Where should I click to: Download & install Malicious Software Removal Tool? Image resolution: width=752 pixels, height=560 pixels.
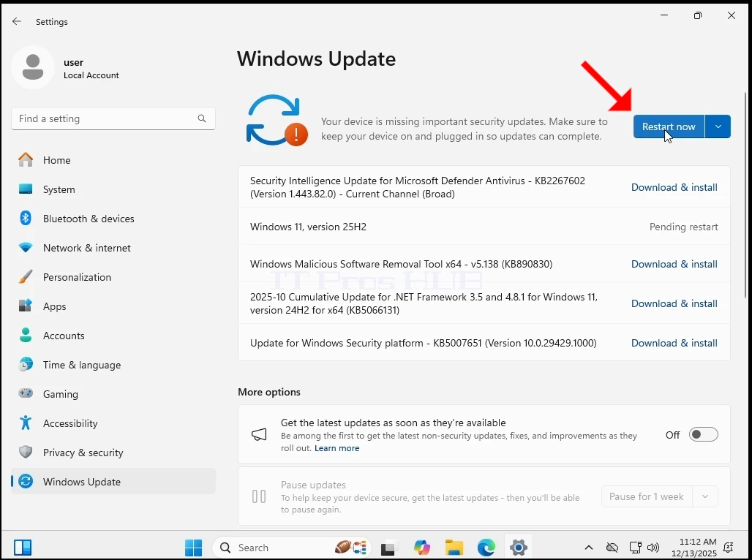click(674, 264)
